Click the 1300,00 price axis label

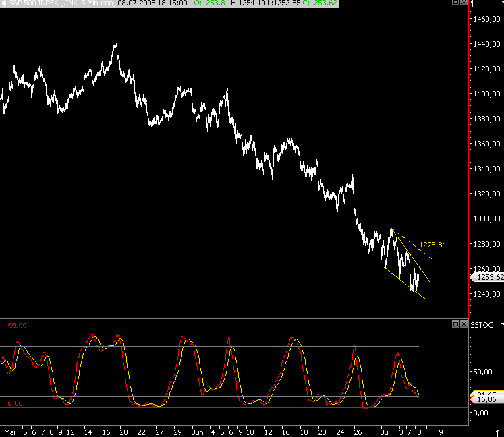tap(487, 218)
